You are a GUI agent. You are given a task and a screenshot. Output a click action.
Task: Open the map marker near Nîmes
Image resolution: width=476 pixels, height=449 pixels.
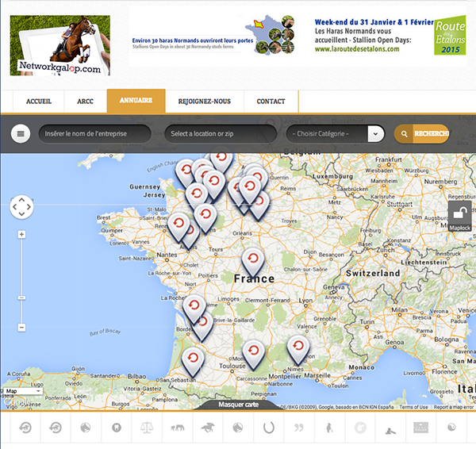298,350
